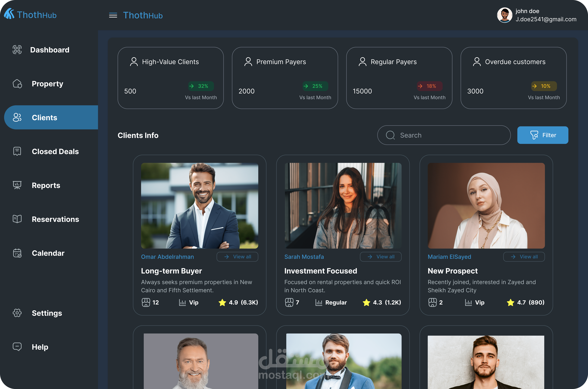
Task: Go to the Reservations section
Action: pos(55,219)
